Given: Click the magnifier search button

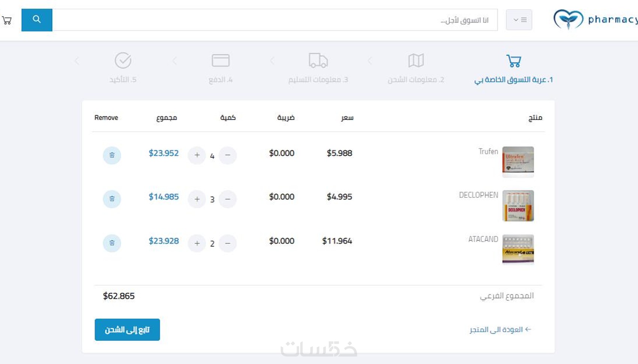Looking at the screenshot, I should click(36, 20).
